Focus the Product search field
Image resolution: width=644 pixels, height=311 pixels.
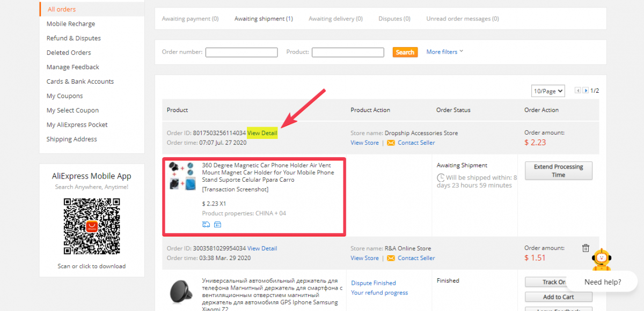point(348,52)
